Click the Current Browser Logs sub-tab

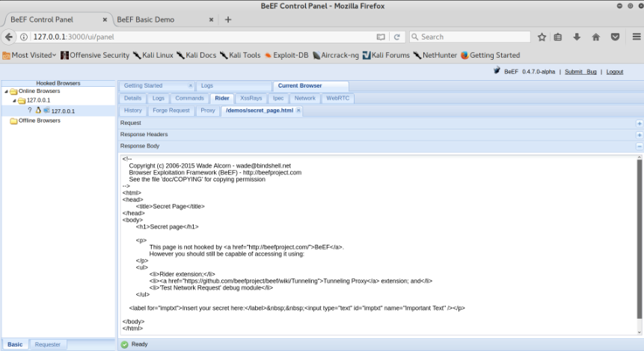click(158, 98)
